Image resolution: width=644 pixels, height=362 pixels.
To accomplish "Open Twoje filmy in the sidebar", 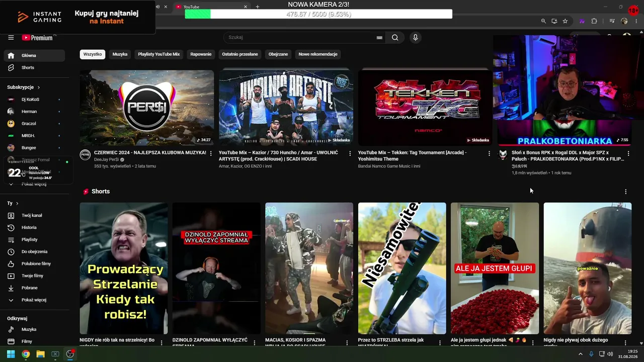I will point(34,276).
